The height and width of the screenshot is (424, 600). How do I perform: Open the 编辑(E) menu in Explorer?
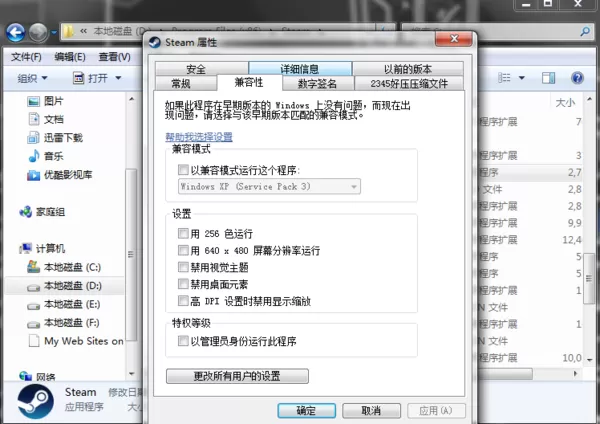click(70, 57)
